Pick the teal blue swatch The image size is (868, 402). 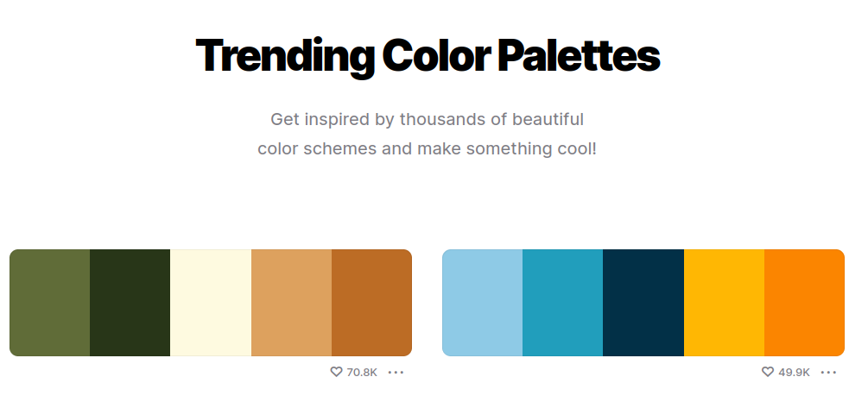(x=562, y=303)
